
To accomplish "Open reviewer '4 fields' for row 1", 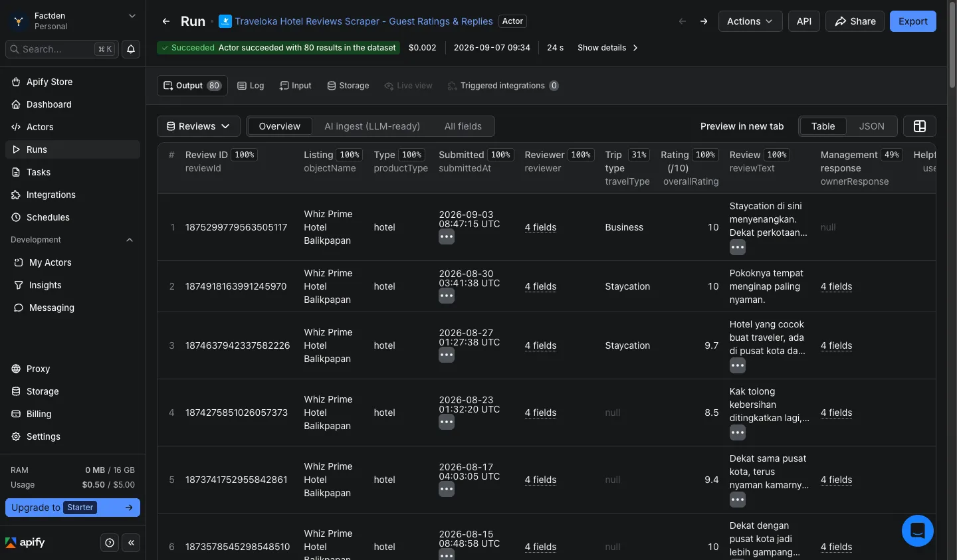I will (540, 227).
